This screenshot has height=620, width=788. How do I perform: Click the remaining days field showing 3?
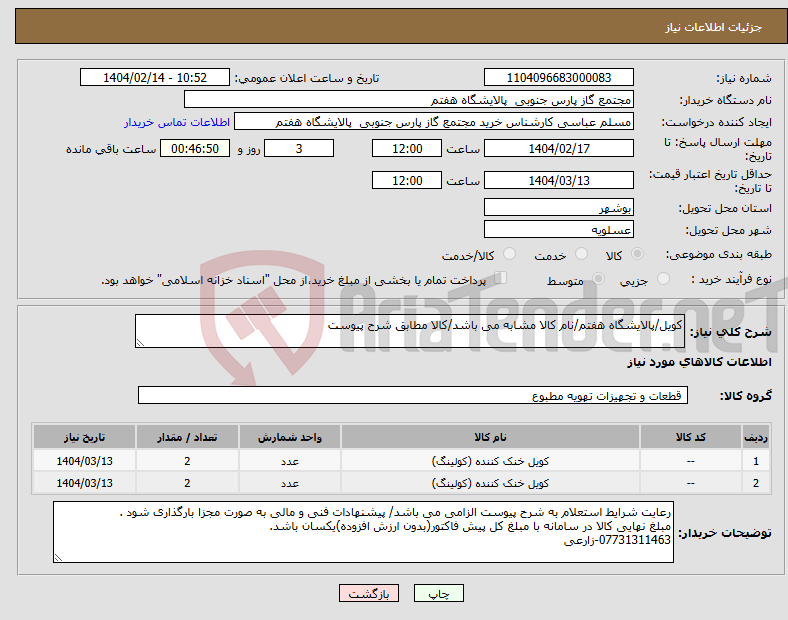pyautogui.click(x=299, y=149)
